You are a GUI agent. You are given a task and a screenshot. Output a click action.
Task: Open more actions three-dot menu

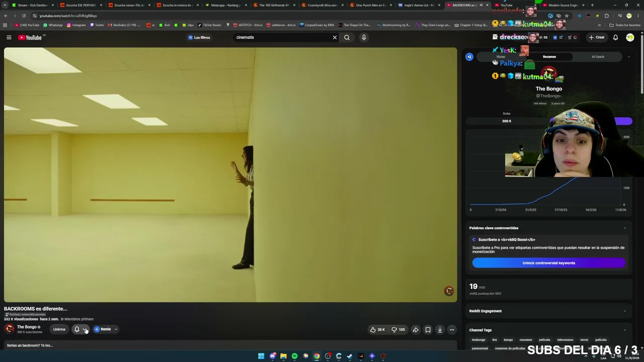[x=452, y=329]
